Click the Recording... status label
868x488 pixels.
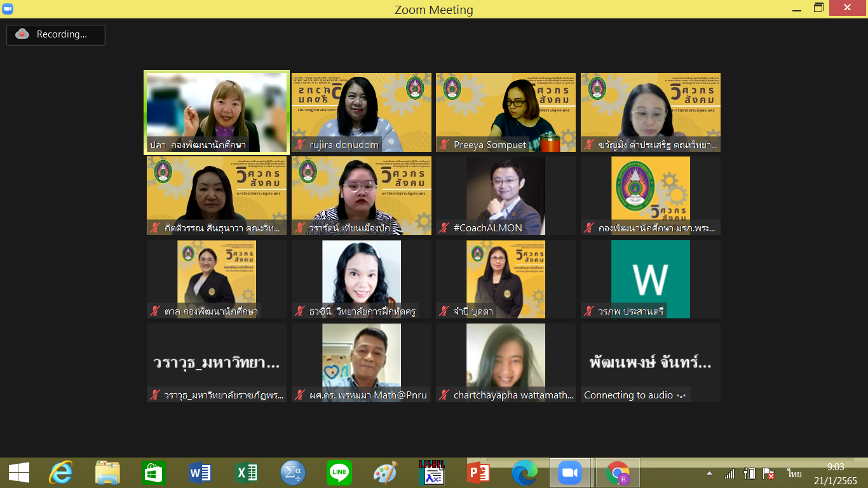point(62,34)
